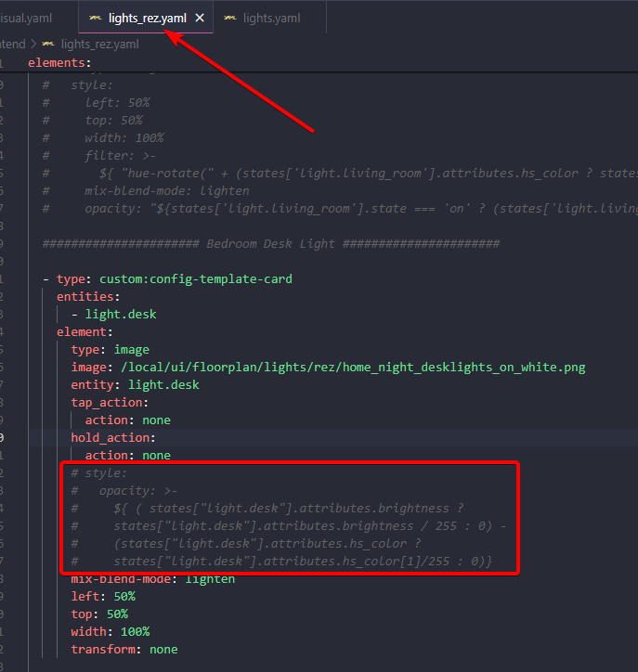Click the YAML icon on lights_rez.yaml tab
638x672 pixels.
point(95,18)
